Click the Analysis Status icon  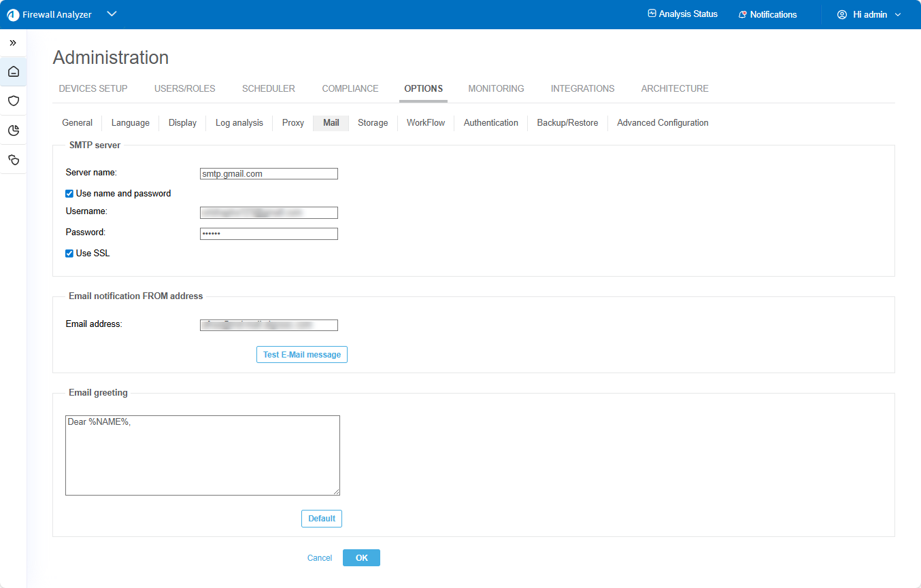pyautogui.click(x=652, y=14)
